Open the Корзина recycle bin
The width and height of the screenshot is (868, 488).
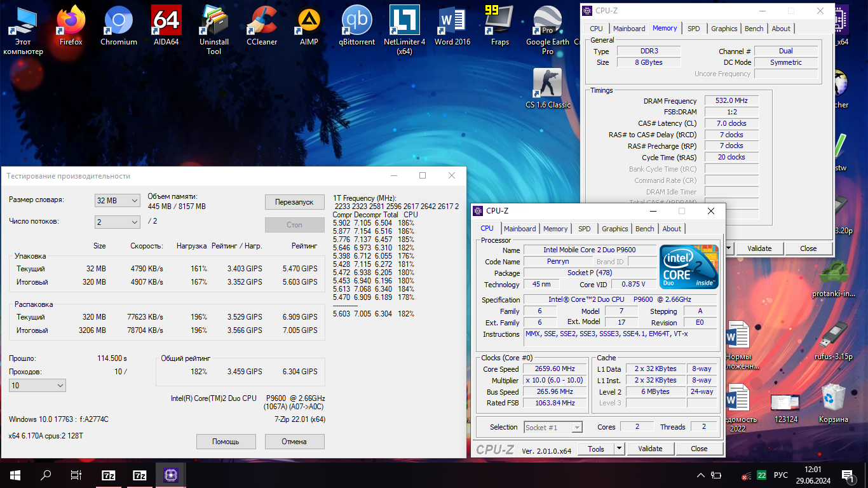pyautogui.click(x=833, y=403)
